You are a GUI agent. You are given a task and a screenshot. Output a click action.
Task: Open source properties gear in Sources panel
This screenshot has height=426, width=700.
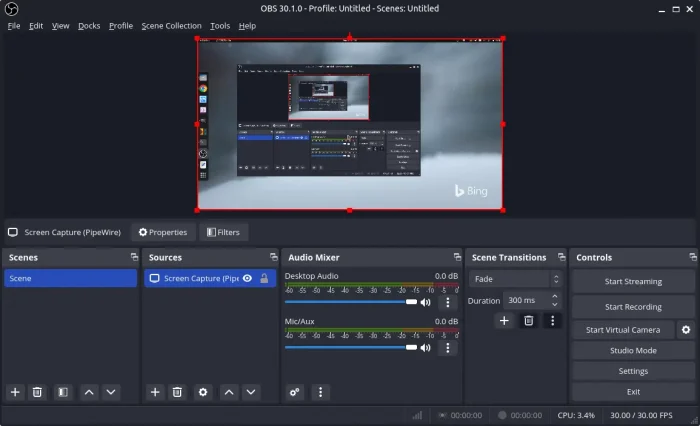point(203,392)
